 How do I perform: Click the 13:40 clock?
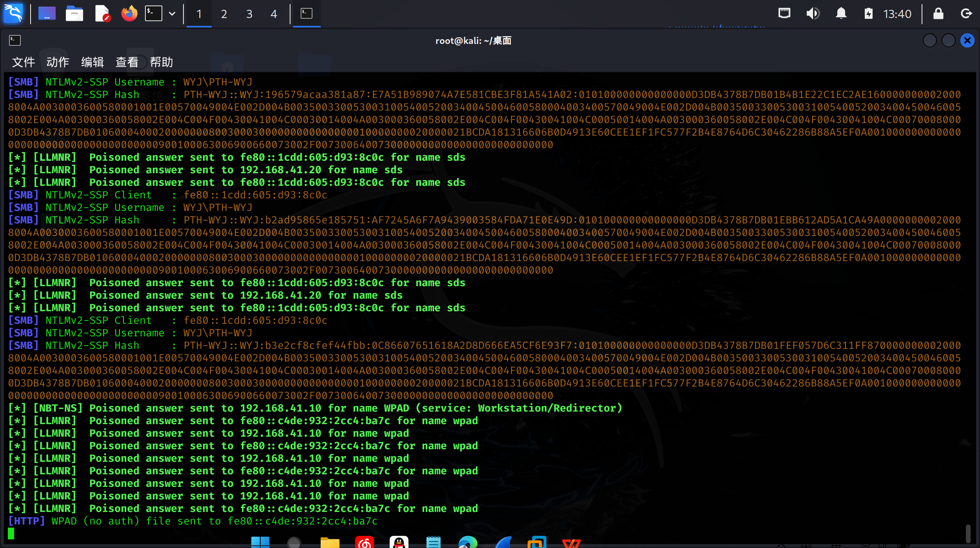897,14
